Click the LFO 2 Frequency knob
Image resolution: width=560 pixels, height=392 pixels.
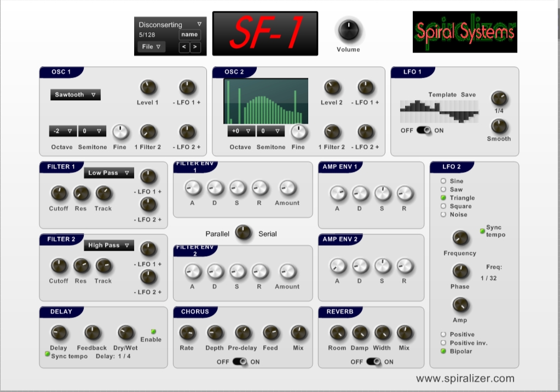460,238
